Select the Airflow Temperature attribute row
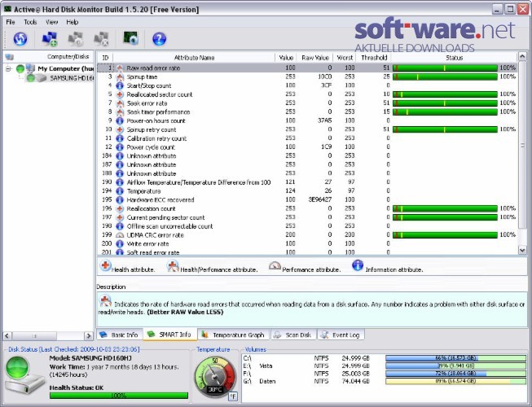The width and height of the screenshot is (532, 407). (x=307, y=182)
